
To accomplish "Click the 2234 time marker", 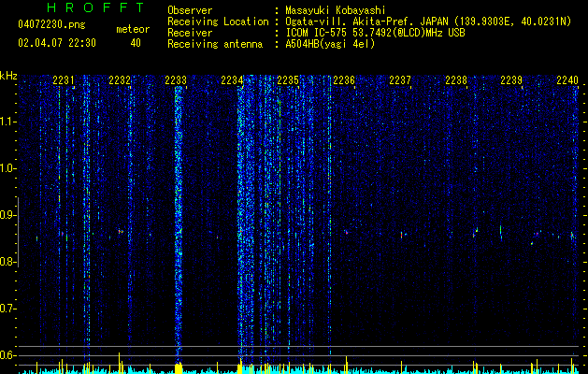I will (232, 80).
